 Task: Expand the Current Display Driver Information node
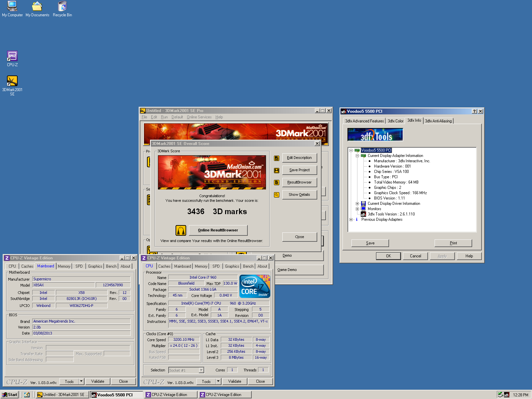357,203
